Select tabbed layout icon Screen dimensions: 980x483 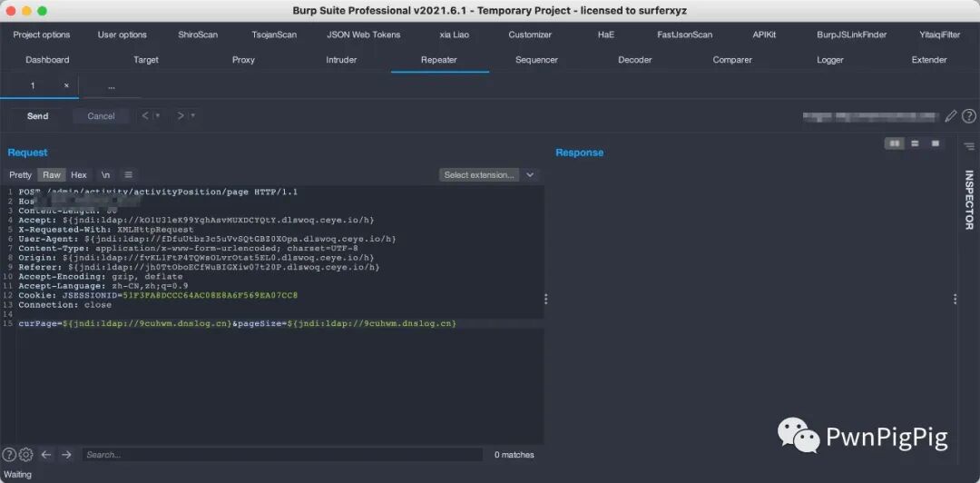point(935,143)
